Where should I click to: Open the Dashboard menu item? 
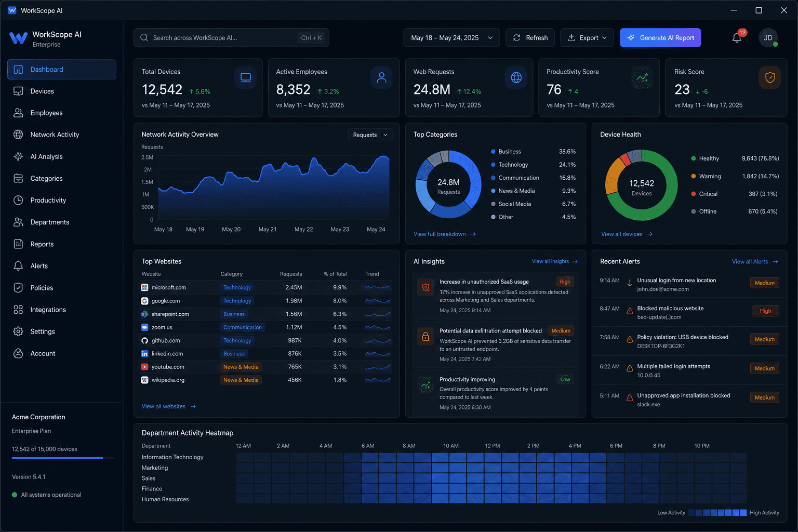coord(62,70)
